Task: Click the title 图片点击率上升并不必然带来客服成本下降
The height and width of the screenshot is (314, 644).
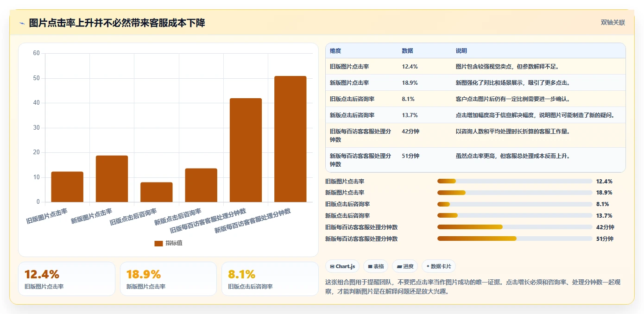Action: 117,23
